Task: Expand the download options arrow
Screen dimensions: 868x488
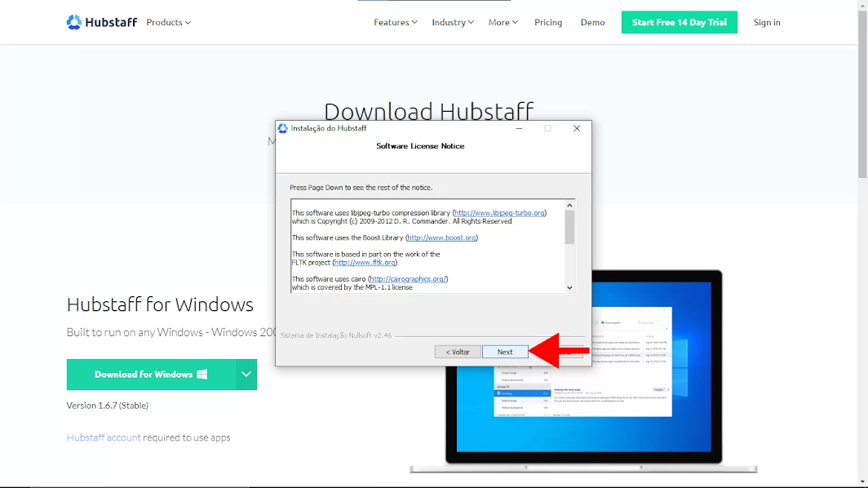Action: [x=246, y=375]
